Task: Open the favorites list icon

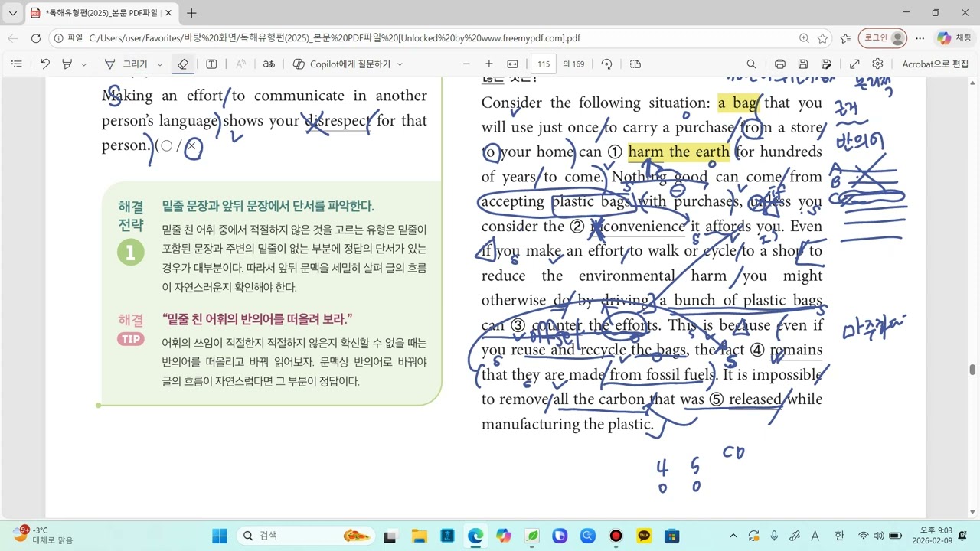Action: 845,38
